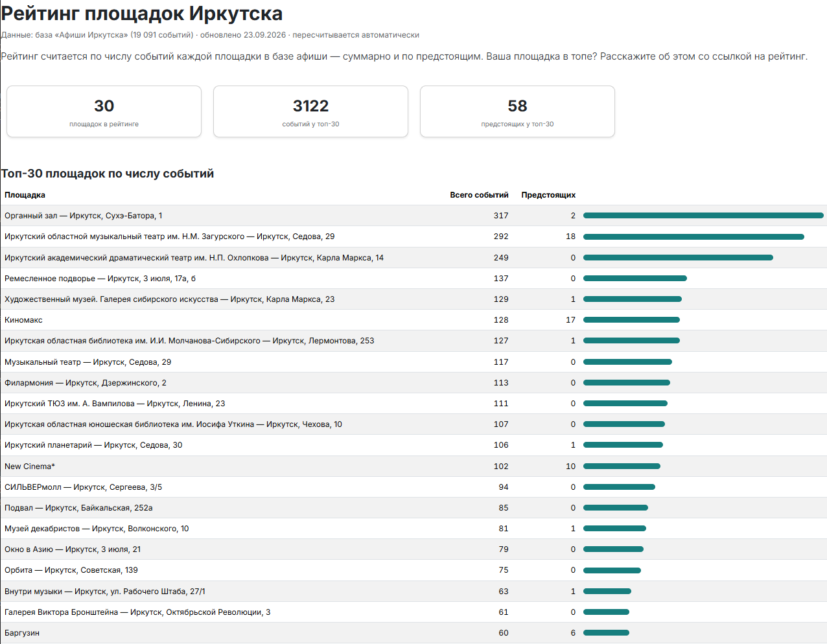Select the Орбита venue row
The width and height of the screenshot is (827, 644).
click(413, 570)
